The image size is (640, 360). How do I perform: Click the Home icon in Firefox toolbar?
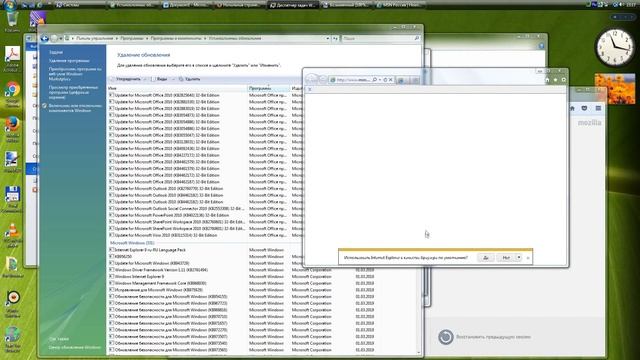[x=572, y=108]
